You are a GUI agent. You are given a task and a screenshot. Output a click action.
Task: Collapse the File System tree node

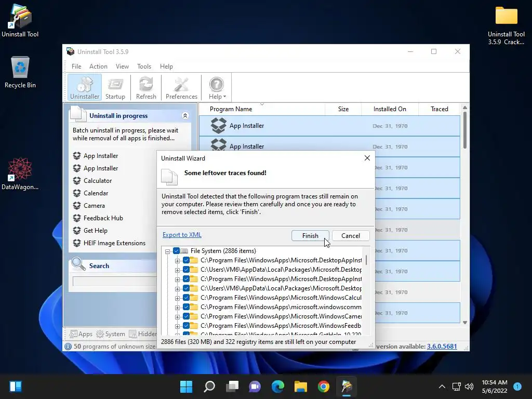[x=167, y=251]
